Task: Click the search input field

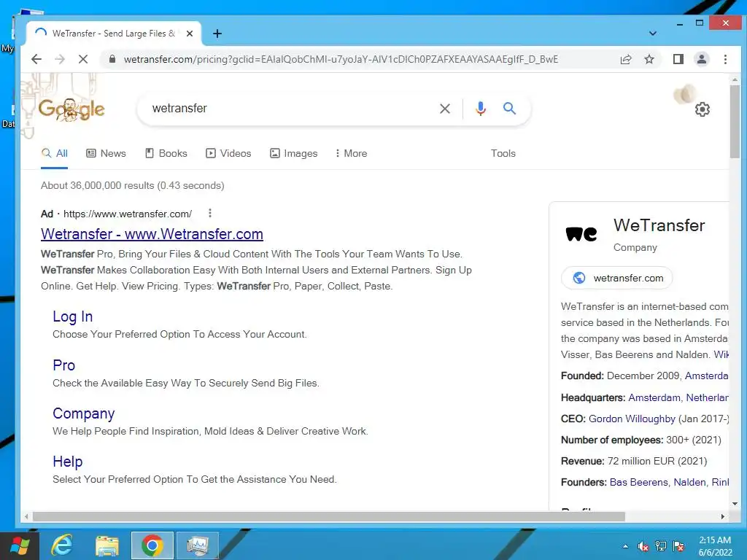Action: click(x=290, y=109)
